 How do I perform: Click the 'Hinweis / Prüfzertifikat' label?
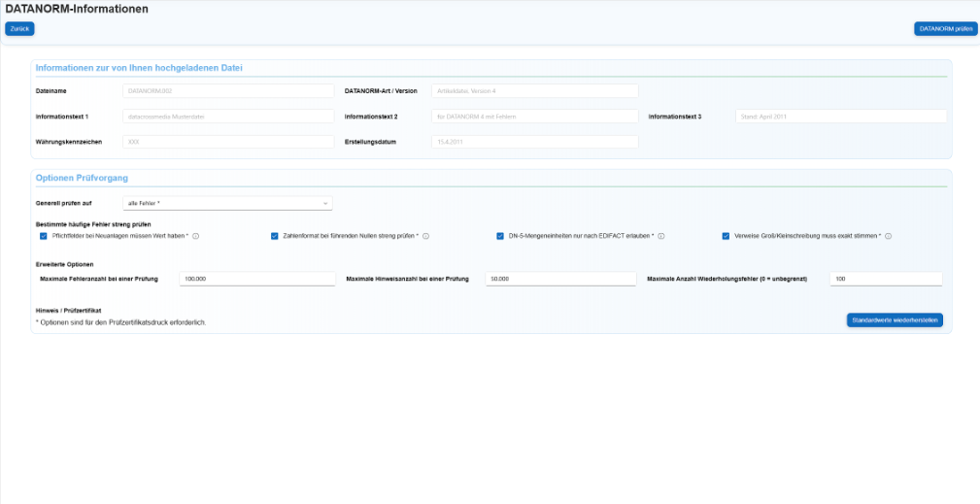[x=68, y=310]
